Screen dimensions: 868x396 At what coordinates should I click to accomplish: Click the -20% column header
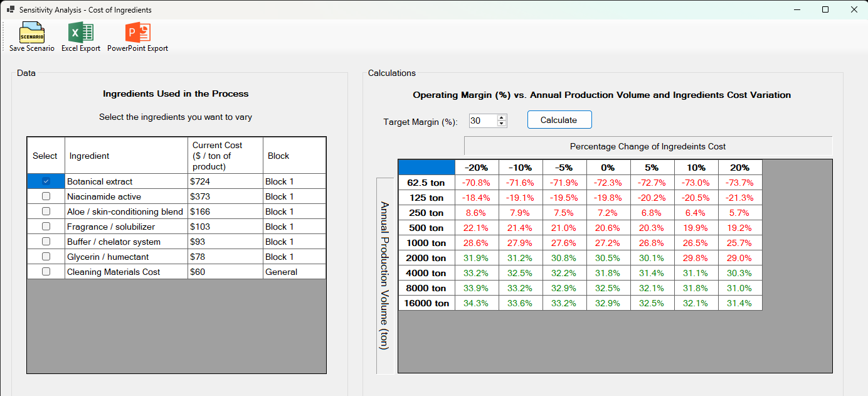pos(477,168)
